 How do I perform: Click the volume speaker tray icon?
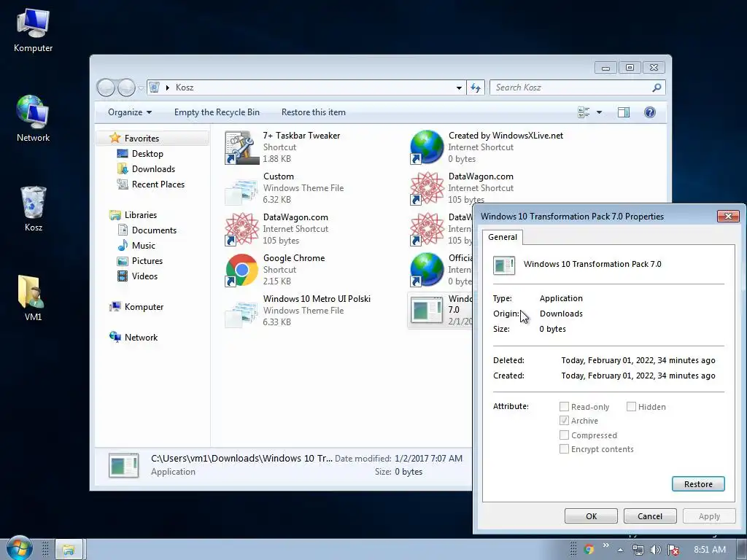(656, 550)
